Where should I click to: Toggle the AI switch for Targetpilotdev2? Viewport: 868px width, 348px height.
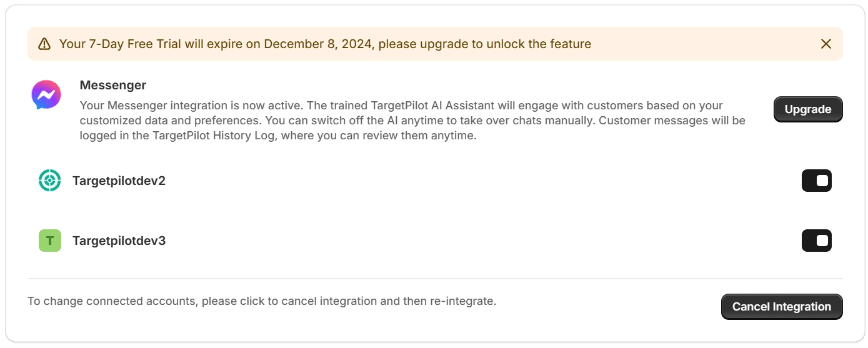click(x=816, y=181)
